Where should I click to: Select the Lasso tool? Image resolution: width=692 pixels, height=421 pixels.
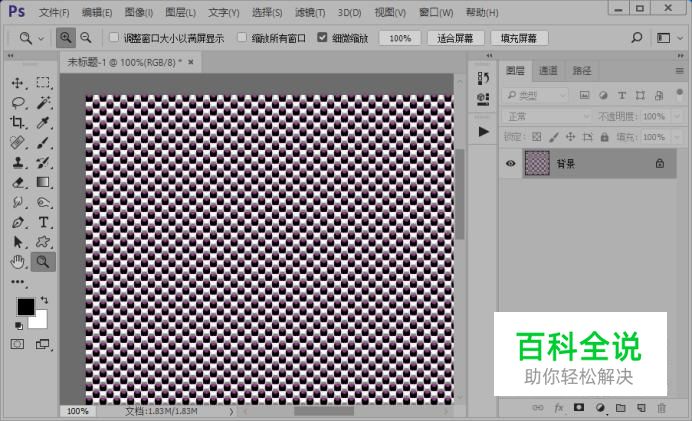pyautogui.click(x=18, y=103)
